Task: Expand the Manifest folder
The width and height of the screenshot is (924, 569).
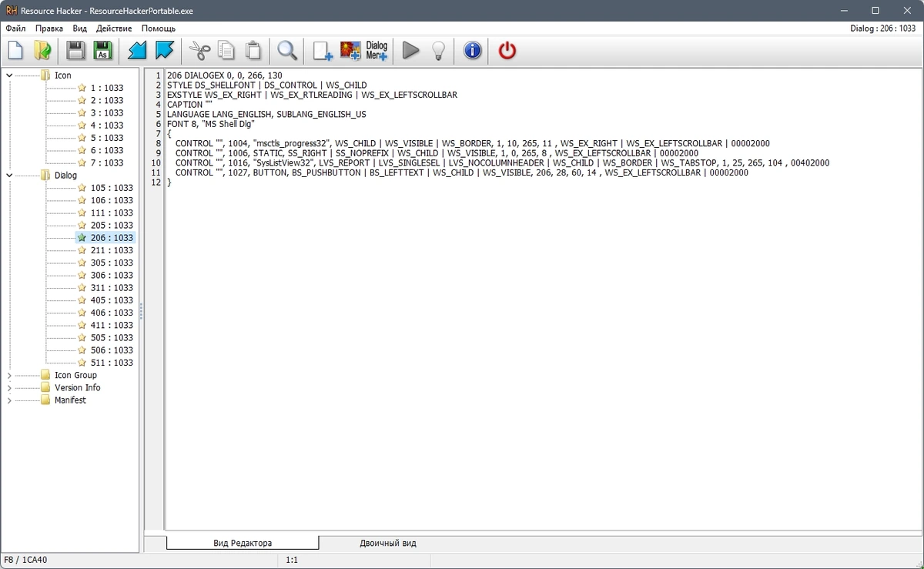Action: [x=9, y=400]
